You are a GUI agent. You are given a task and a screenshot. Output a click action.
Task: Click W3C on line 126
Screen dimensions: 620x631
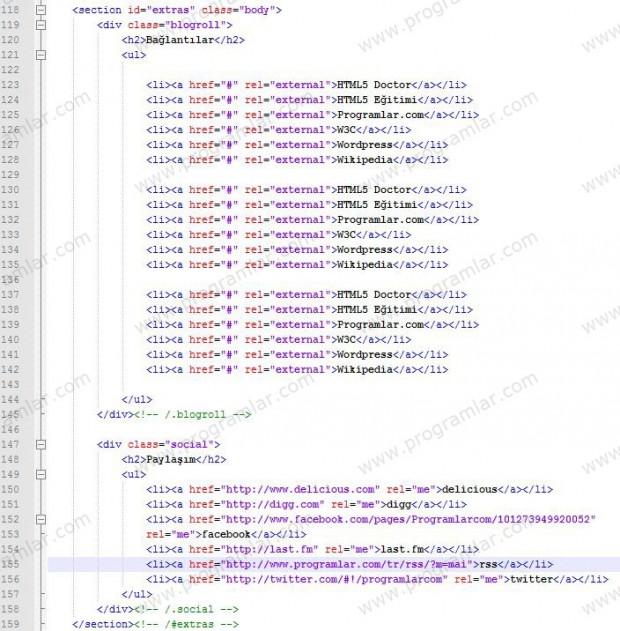point(346,130)
